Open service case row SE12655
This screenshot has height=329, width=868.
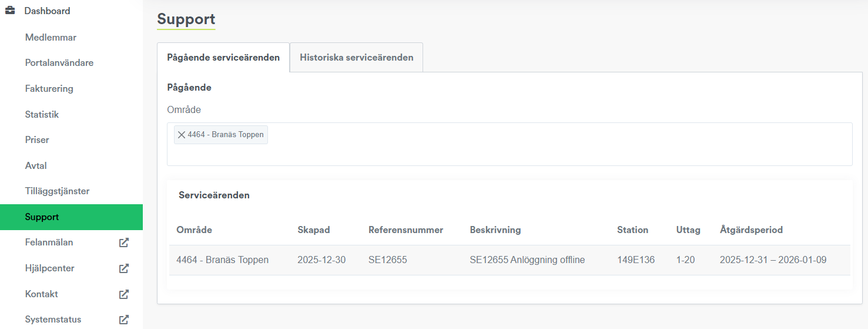388,260
